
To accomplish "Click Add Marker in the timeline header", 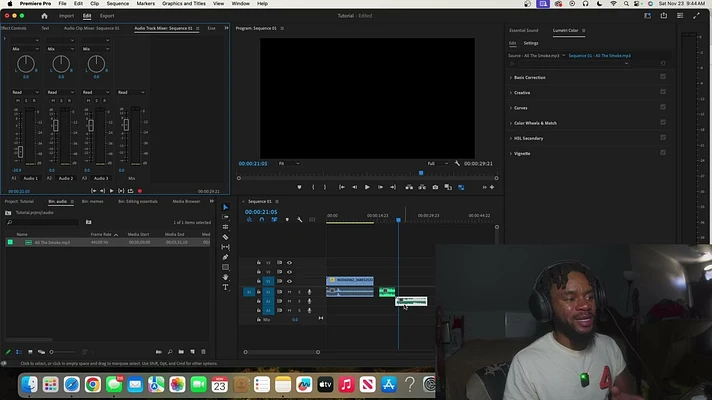I will tap(287, 220).
